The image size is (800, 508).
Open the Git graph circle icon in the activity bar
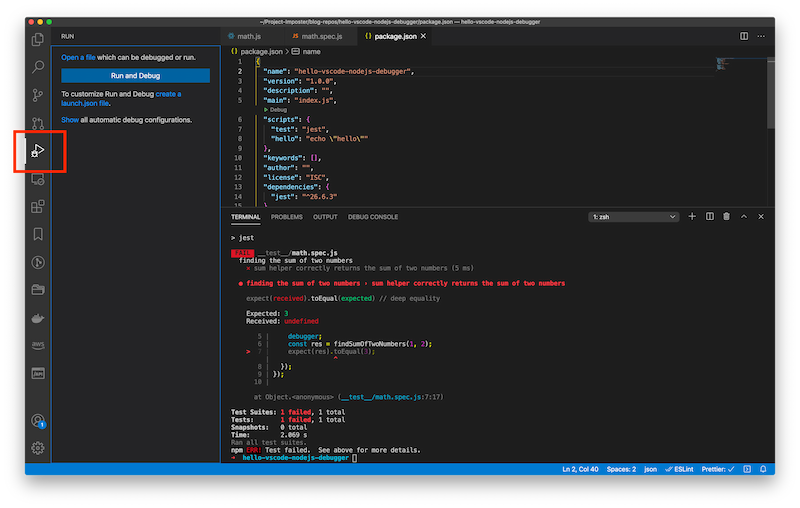[x=38, y=262]
